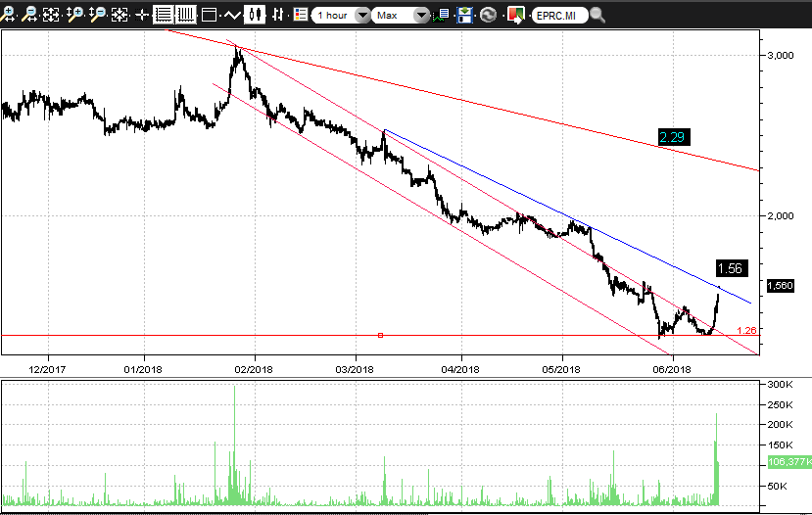The image size is (812, 515).
Task: Open the 1 hour interval dropdown
Action: pos(341,16)
